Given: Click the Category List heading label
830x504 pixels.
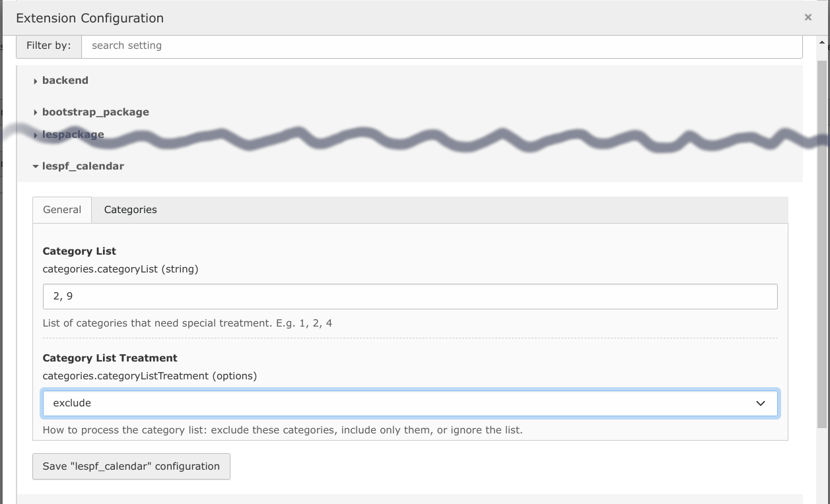Looking at the screenshot, I should pos(79,251).
